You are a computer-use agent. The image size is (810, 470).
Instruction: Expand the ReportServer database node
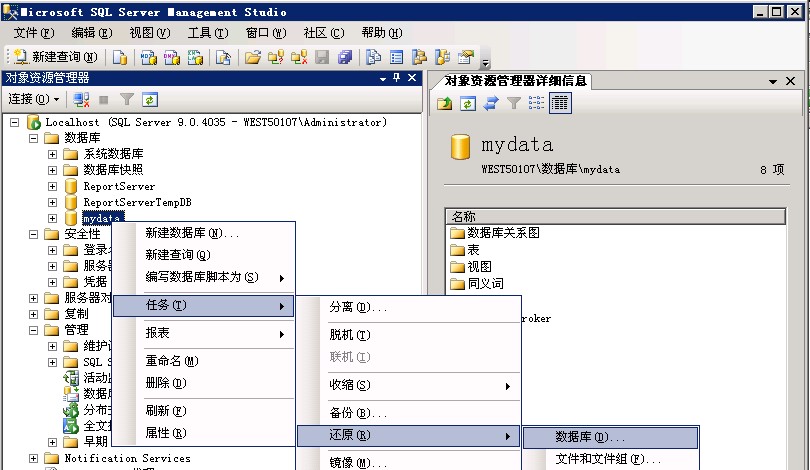pyautogui.click(x=52, y=186)
